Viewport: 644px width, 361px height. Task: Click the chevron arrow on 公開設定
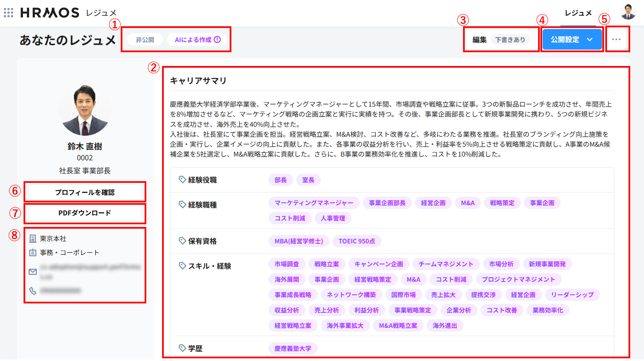590,39
